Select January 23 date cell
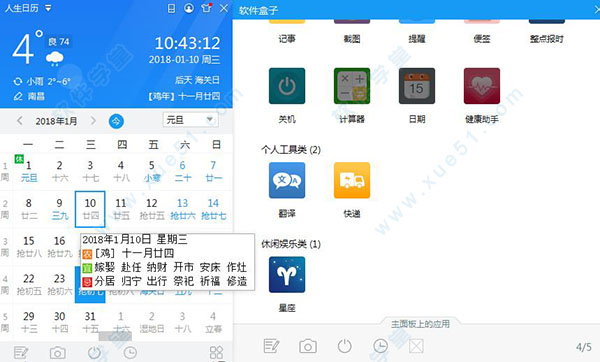The height and width of the screenshot is (362, 600). [59, 284]
